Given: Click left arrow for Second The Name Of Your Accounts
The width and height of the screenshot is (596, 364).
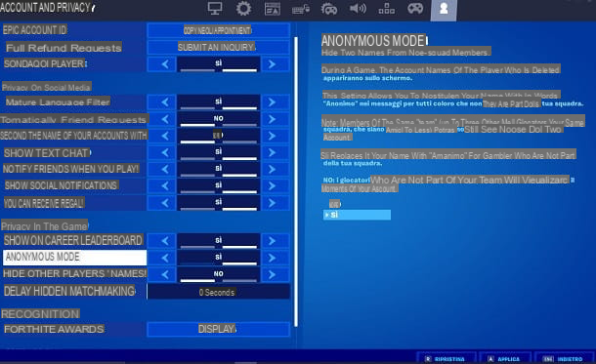Looking at the screenshot, I should [x=165, y=136].
